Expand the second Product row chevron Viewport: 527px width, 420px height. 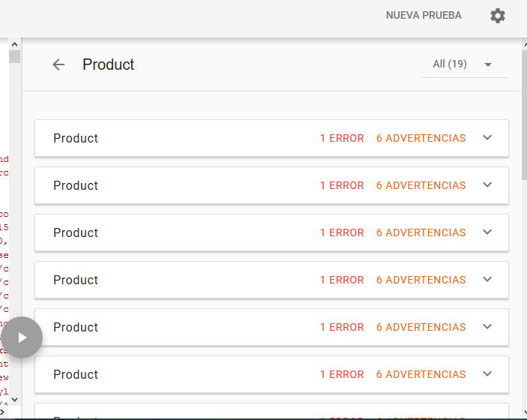pos(487,185)
